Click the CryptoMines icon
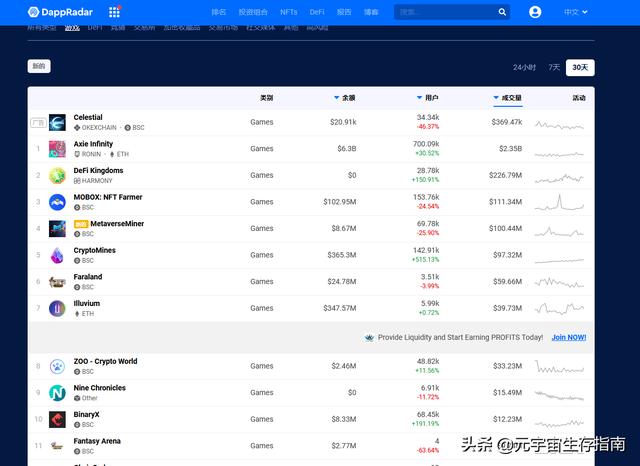The image size is (640, 466). [57, 255]
